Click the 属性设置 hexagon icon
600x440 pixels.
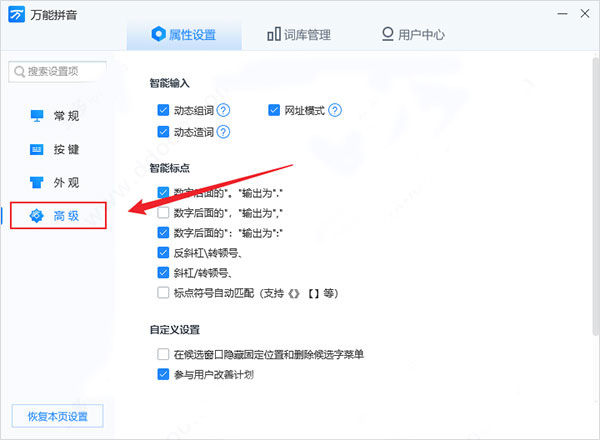click(158, 34)
